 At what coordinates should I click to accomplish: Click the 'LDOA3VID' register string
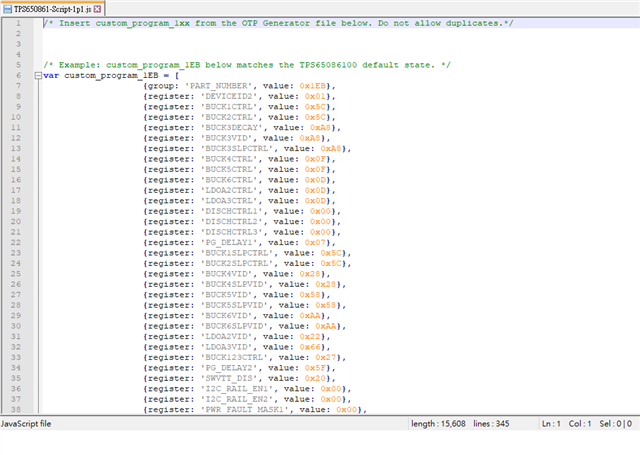[226, 347]
